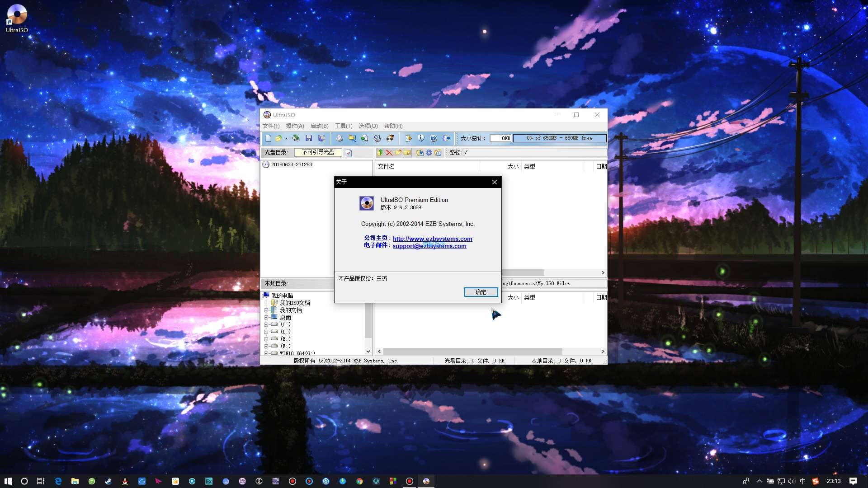The image size is (868, 488).
Task: Click the local file list horizontal scrollbar
Action: pyautogui.click(x=473, y=352)
